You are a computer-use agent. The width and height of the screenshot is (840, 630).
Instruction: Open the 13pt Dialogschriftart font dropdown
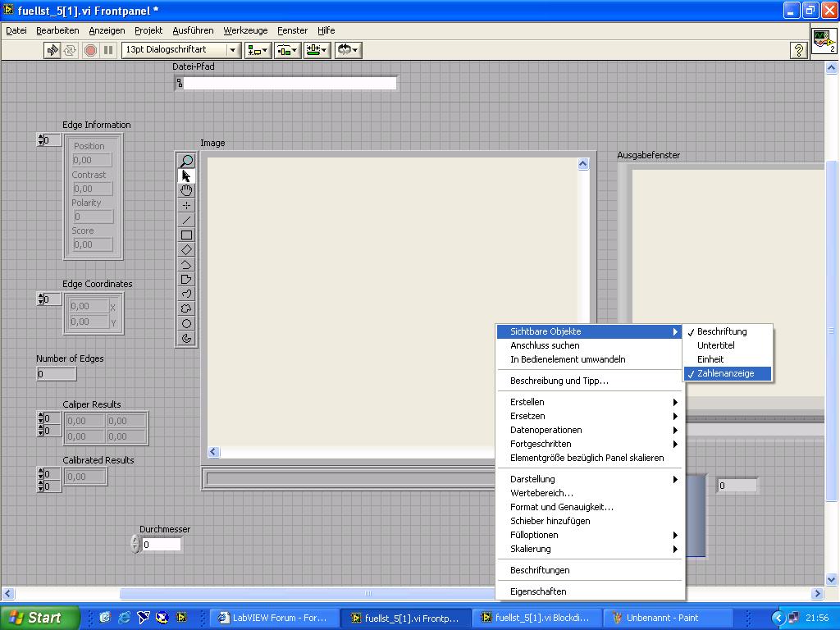pos(232,50)
